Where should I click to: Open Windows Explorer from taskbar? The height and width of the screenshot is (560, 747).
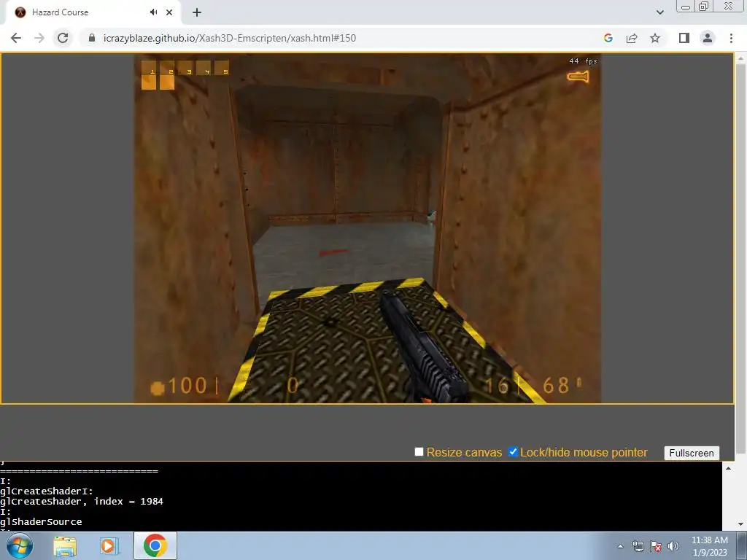coord(65,546)
